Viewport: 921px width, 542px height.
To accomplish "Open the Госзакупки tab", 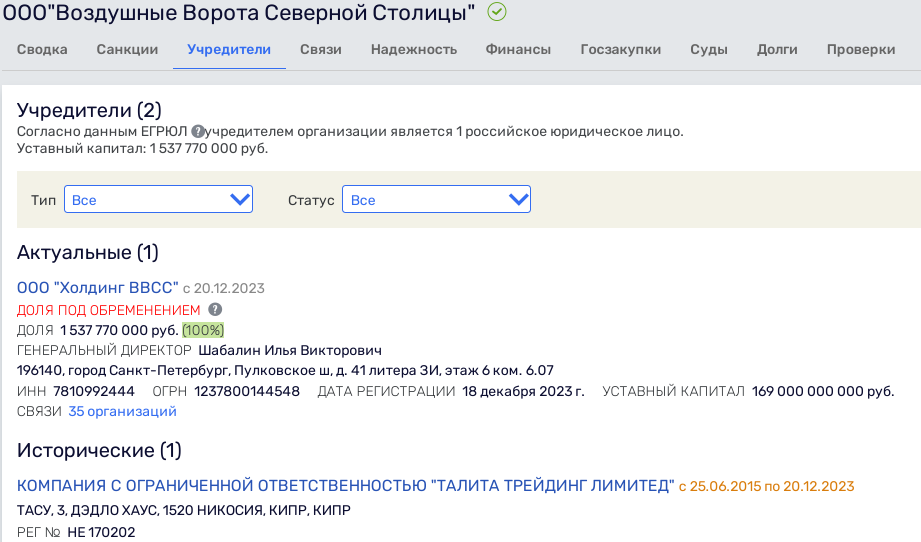I will [x=621, y=49].
